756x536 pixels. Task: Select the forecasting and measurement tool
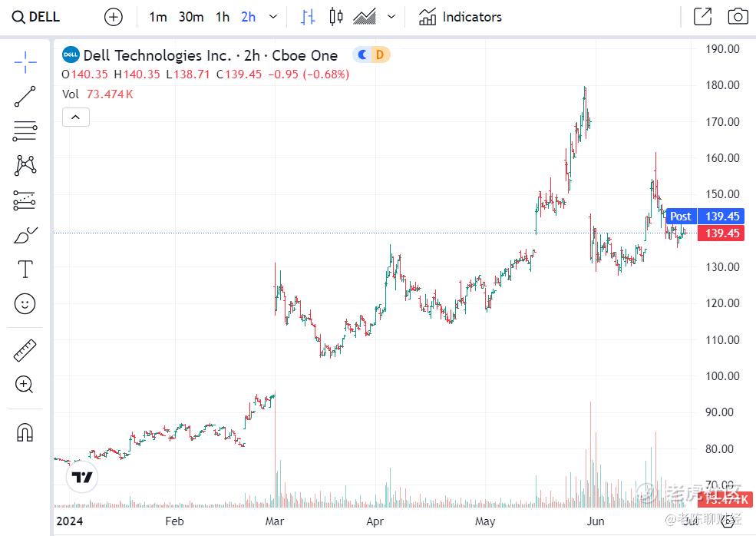[25, 200]
